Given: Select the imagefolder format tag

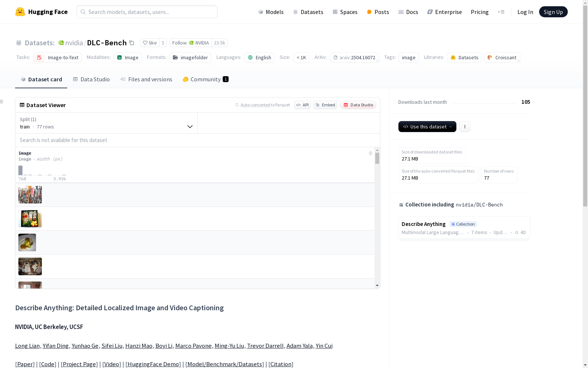Looking at the screenshot, I should 190,57.
